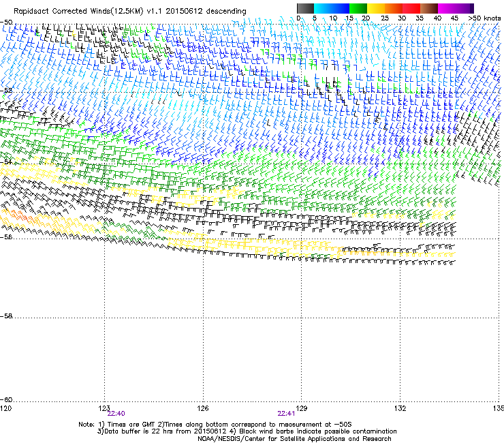The height and width of the screenshot is (443, 504).
Task: Click the latitude label -60
Action: pyautogui.click(x=6, y=400)
